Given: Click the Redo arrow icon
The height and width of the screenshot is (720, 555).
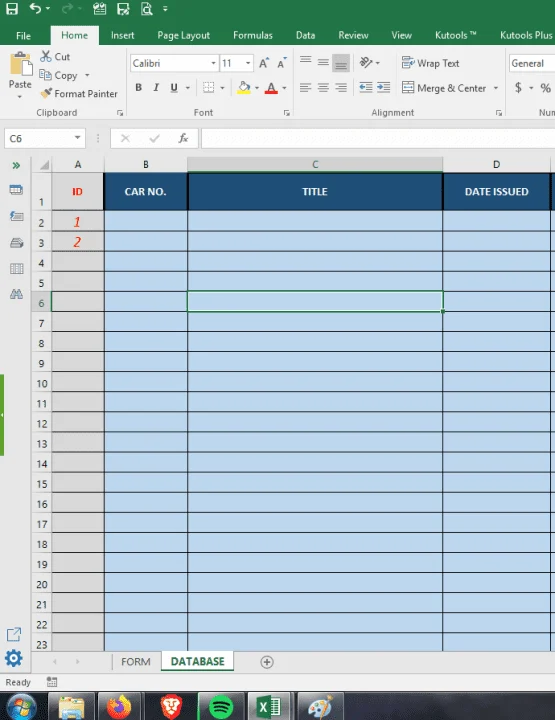Looking at the screenshot, I should click(x=67, y=8).
